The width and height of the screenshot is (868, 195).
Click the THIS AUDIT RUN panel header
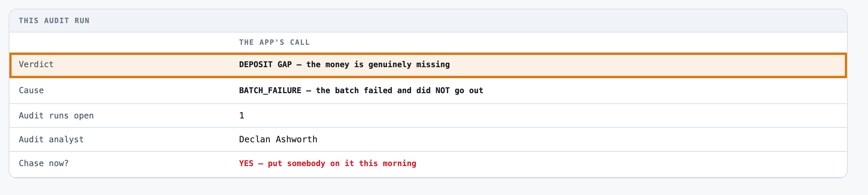pyautogui.click(x=54, y=21)
